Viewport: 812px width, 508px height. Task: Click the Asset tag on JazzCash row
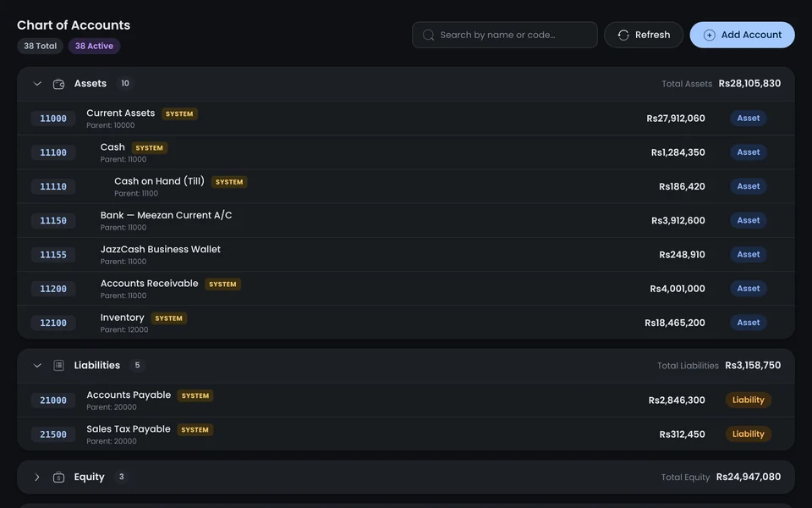click(x=749, y=254)
